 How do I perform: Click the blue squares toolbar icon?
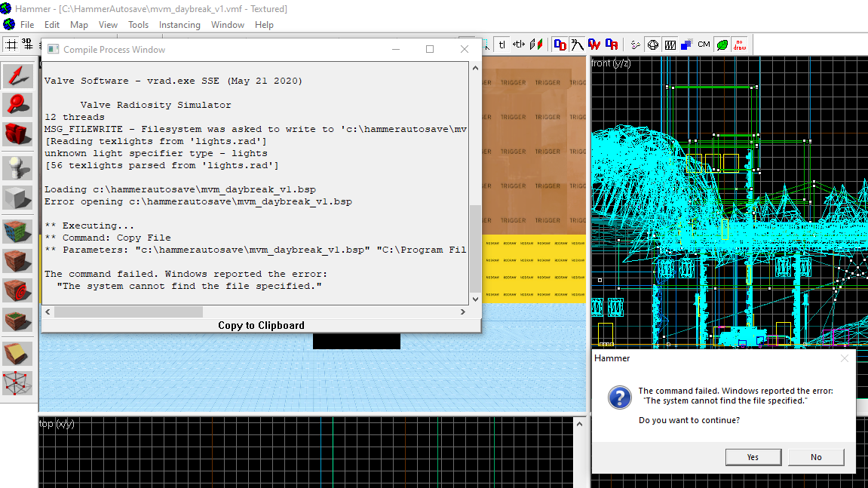point(686,45)
